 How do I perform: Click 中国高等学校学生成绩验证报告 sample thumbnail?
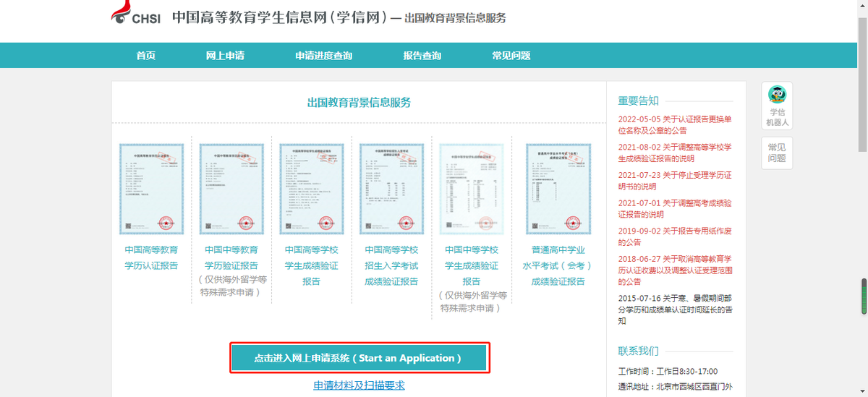click(x=311, y=188)
